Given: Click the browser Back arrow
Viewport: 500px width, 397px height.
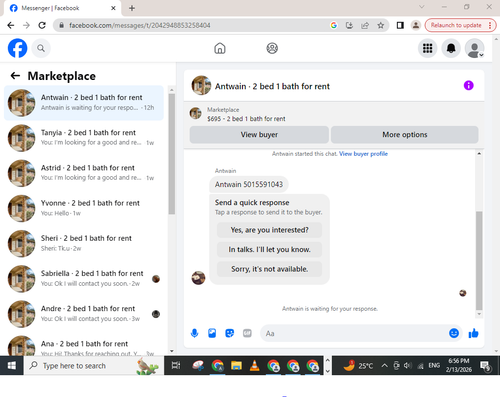Looking at the screenshot, I should point(11,25).
